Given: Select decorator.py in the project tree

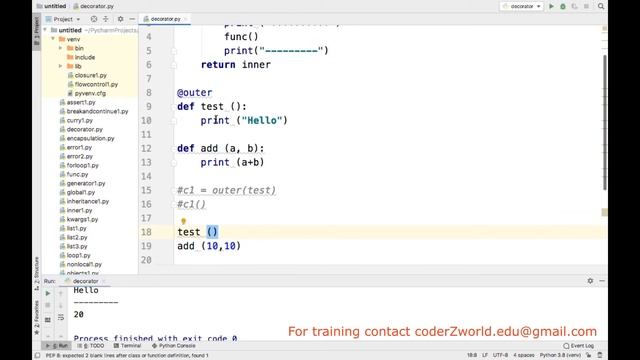Looking at the screenshot, I should coord(84,129).
